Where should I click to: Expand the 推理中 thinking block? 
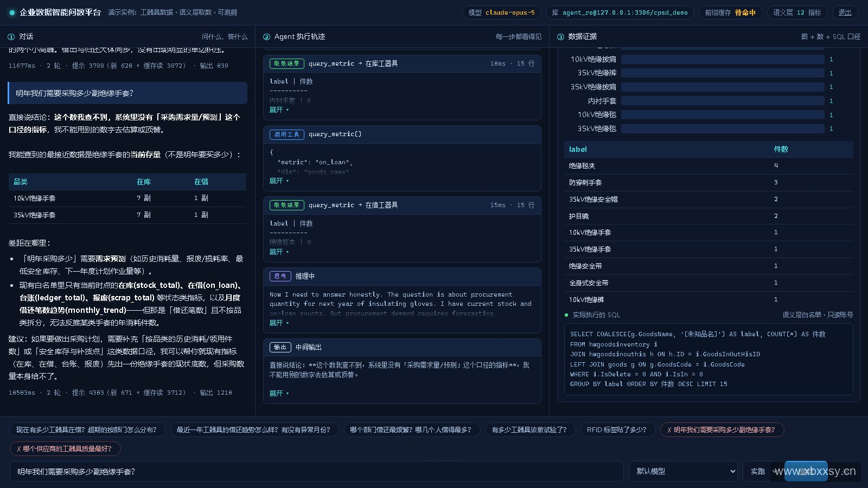[x=279, y=323]
